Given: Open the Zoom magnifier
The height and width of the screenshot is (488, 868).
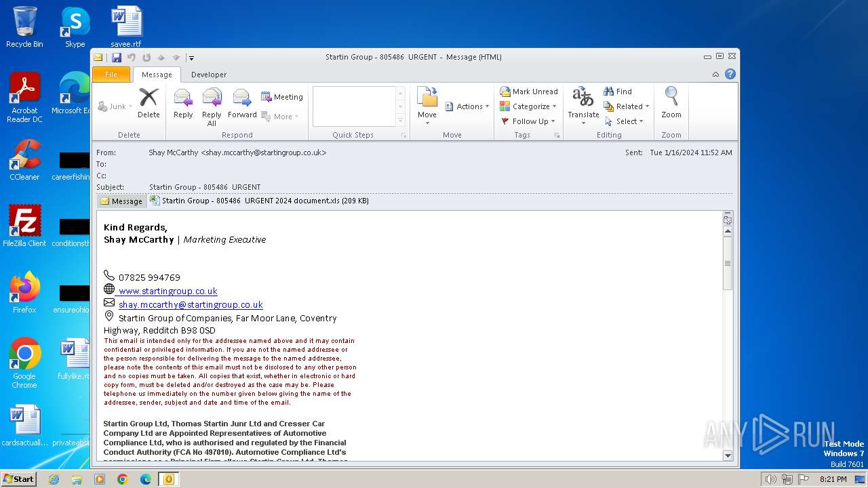Looking at the screenshot, I should [x=671, y=104].
